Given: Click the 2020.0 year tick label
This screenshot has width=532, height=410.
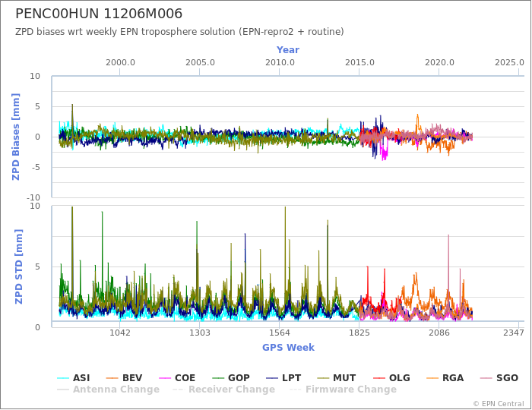Looking at the screenshot, I should pos(439,63).
